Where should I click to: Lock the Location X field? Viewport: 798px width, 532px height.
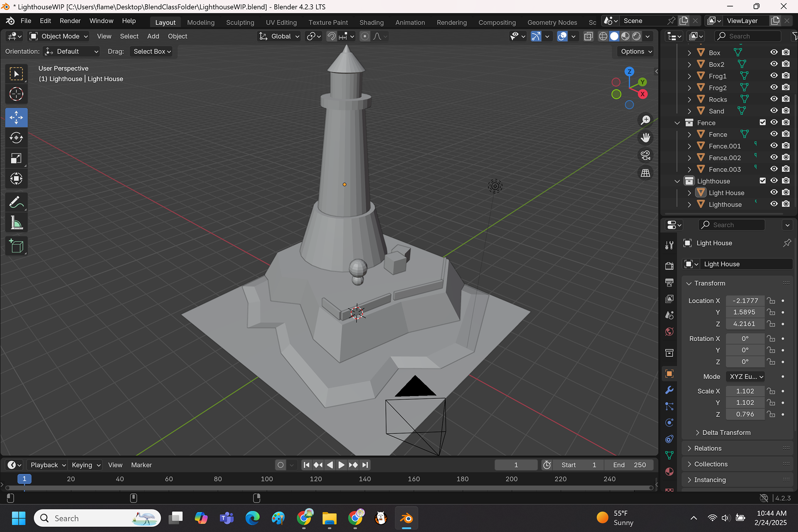tap(771, 300)
